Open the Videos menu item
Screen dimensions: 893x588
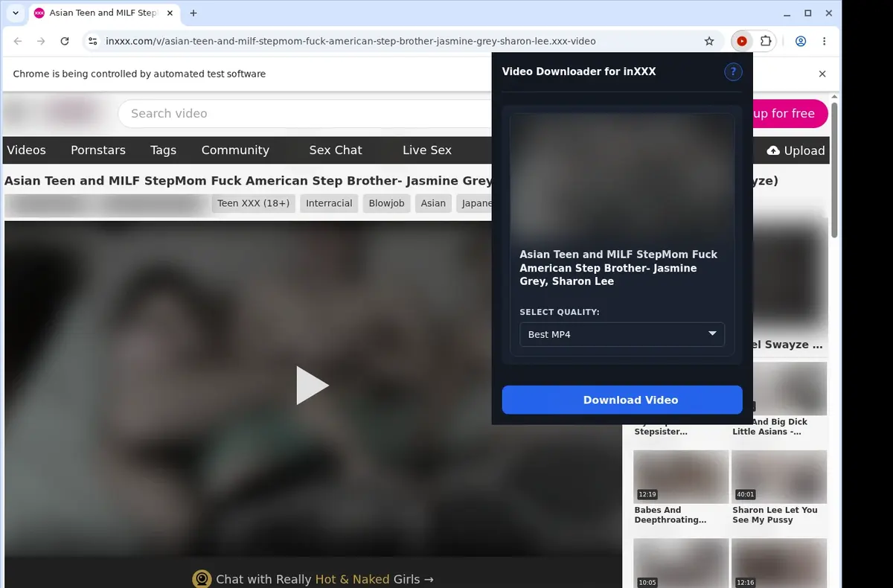[26, 150]
